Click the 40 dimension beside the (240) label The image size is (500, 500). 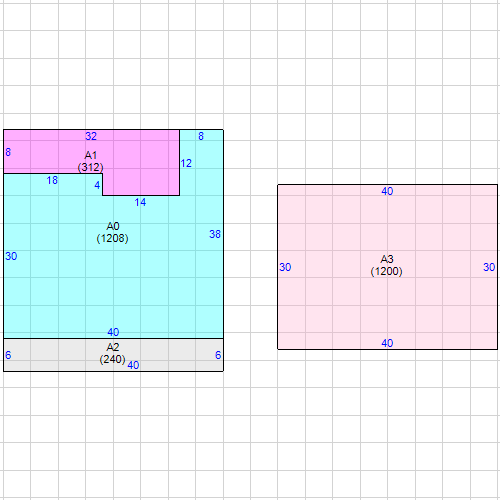pos(133,365)
